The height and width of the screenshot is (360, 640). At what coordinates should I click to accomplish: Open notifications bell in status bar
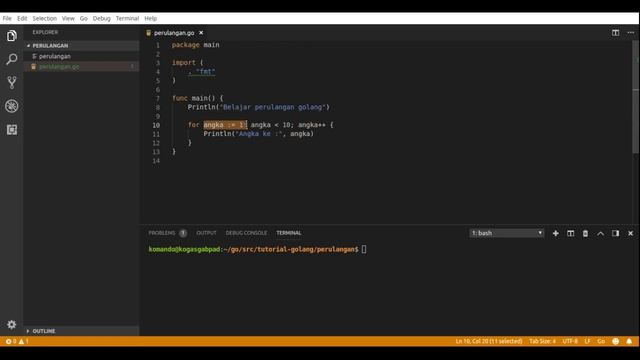[629, 341]
